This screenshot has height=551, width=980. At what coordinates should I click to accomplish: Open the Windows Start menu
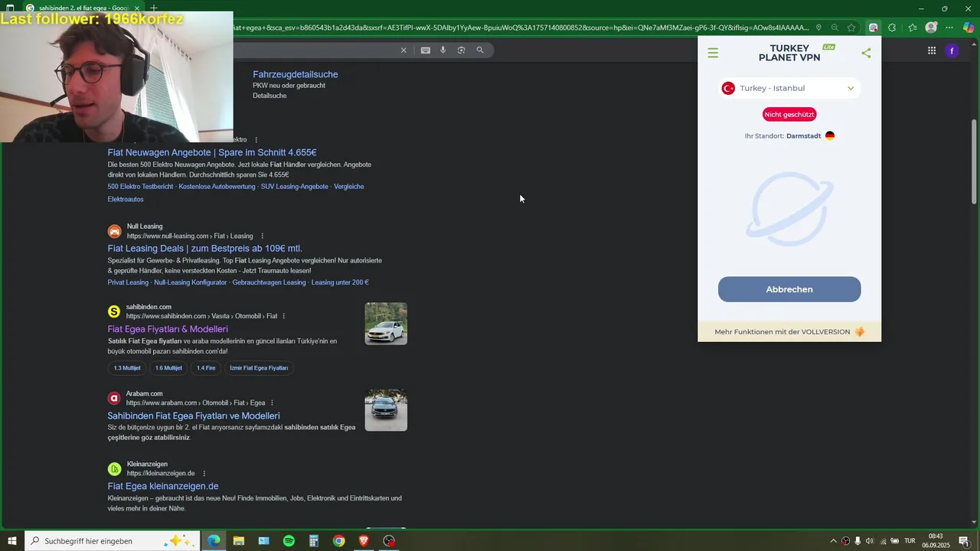click(x=11, y=541)
